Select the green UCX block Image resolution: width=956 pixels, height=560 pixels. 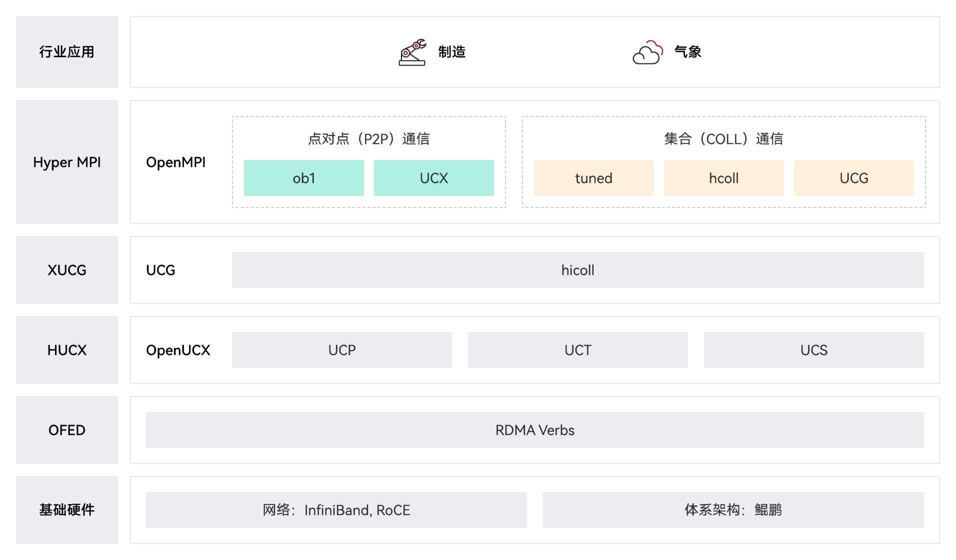click(434, 178)
